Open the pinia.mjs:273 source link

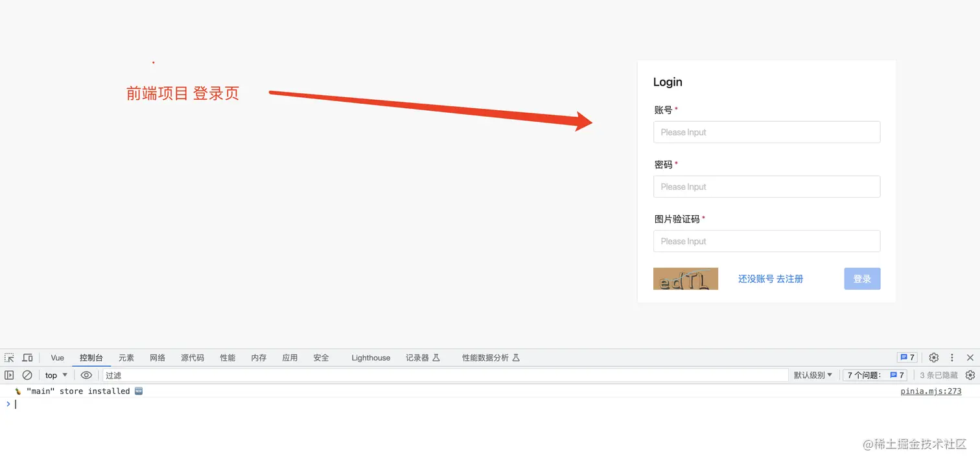pos(931,391)
